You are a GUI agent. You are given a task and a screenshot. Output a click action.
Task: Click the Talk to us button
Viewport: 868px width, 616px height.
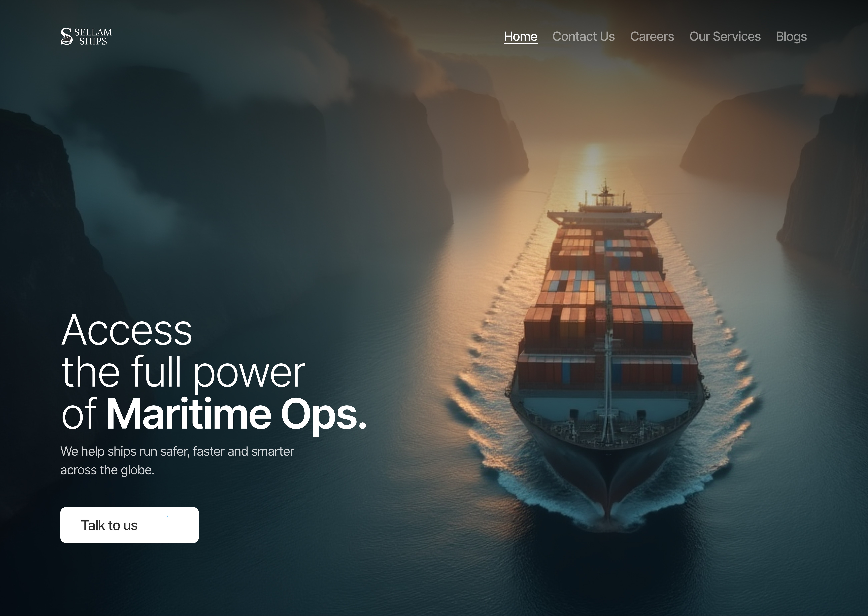pyautogui.click(x=129, y=525)
